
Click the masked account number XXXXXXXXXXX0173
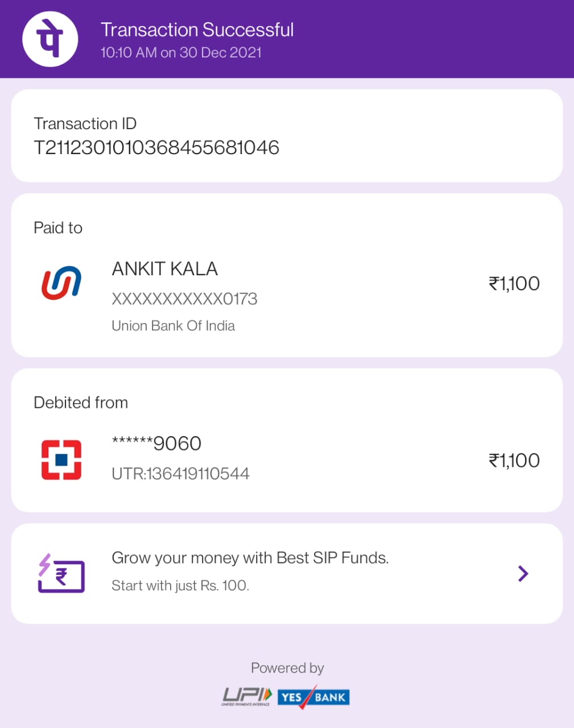(x=184, y=299)
